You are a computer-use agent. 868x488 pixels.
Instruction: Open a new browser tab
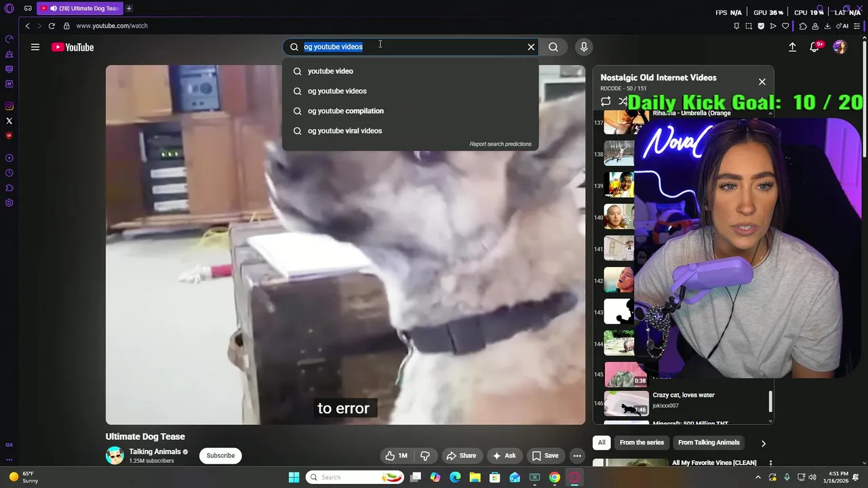(129, 9)
